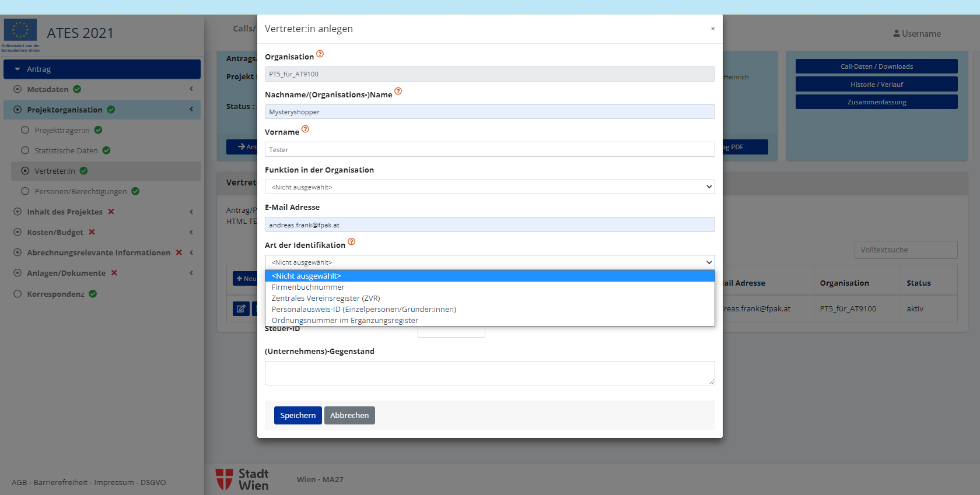This screenshot has width=980, height=495.
Task: Select Statistische Daten radio item
Action: click(25, 150)
